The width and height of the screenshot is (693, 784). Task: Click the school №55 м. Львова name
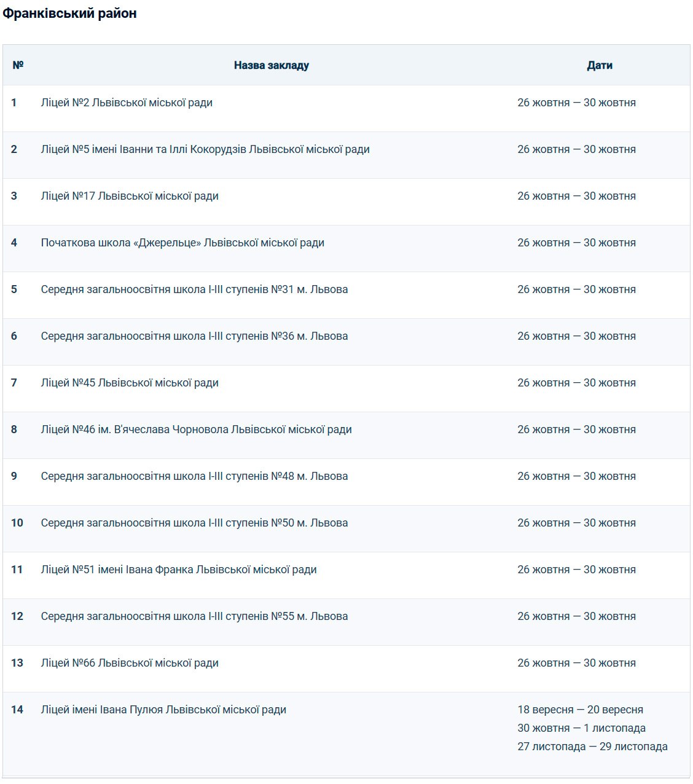(194, 616)
